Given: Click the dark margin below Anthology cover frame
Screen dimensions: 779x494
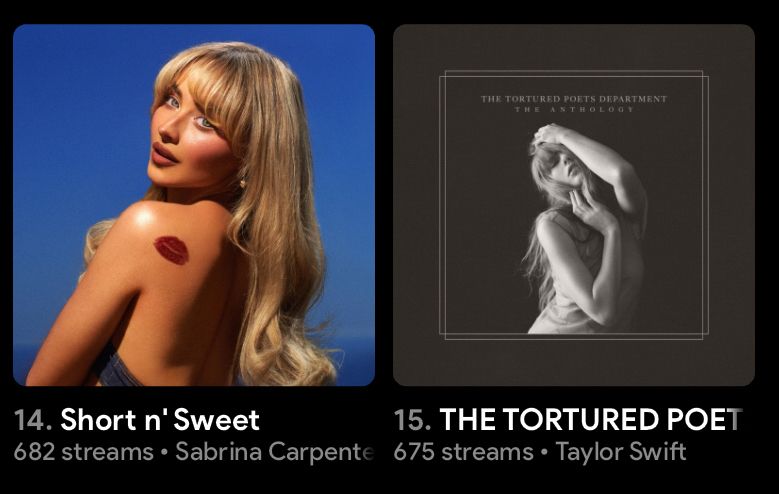Looking at the screenshot, I should [x=574, y=363].
